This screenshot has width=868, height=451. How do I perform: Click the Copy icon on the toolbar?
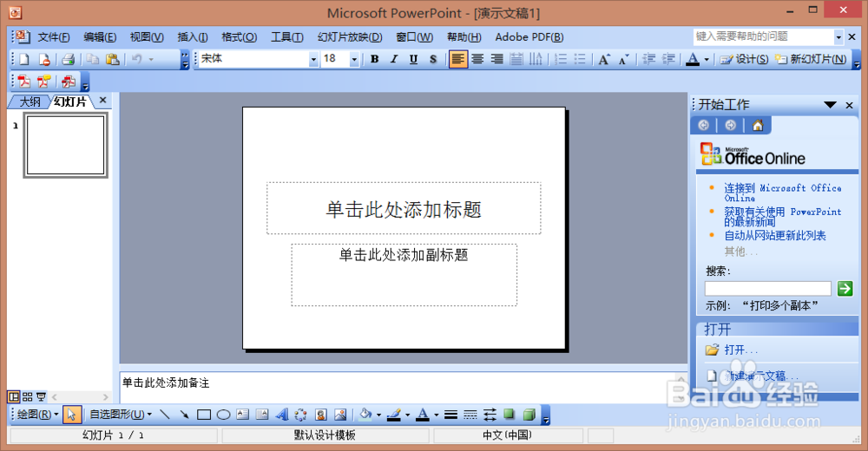(x=93, y=59)
